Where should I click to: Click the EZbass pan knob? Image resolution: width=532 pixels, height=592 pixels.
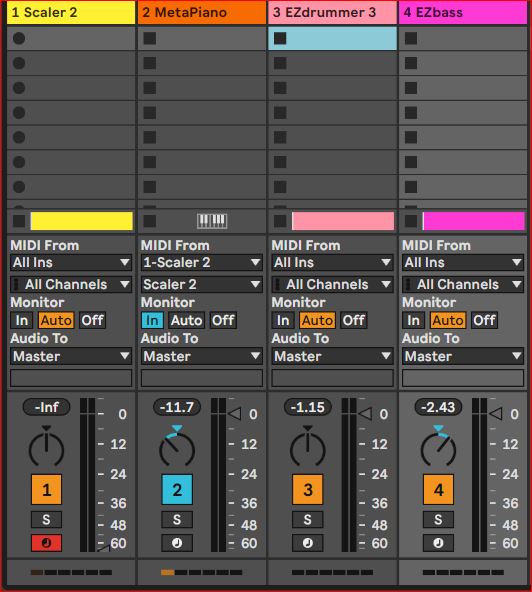tap(438, 447)
